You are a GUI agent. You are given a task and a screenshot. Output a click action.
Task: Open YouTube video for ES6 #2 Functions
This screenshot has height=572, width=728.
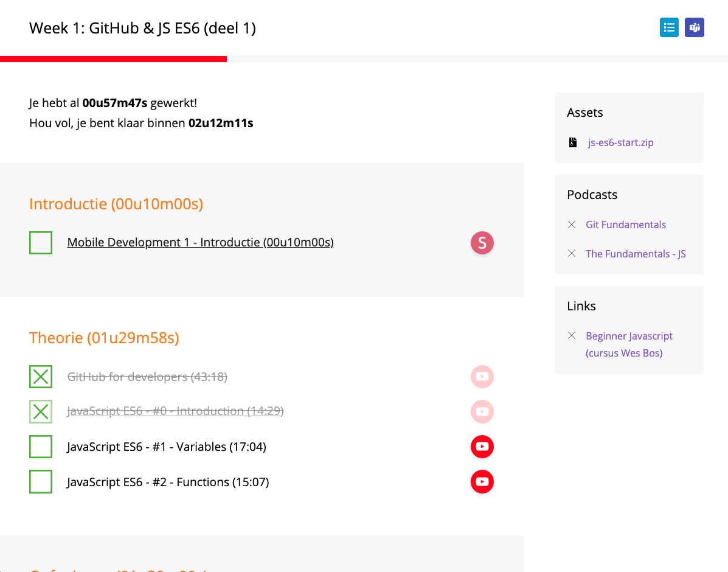[482, 482]
